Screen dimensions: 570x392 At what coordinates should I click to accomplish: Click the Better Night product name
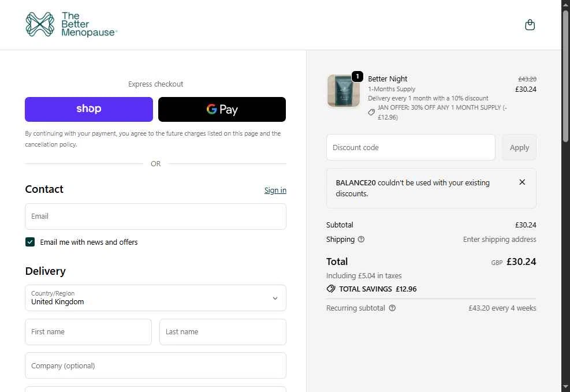pyautogui.click(x=388, y=79)
